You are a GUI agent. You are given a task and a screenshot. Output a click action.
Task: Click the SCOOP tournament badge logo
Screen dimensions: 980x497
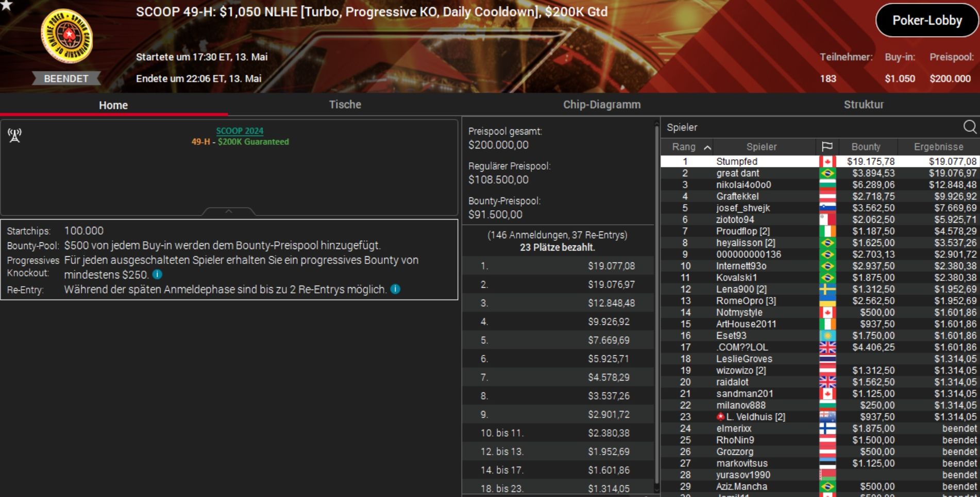point(67,36)
